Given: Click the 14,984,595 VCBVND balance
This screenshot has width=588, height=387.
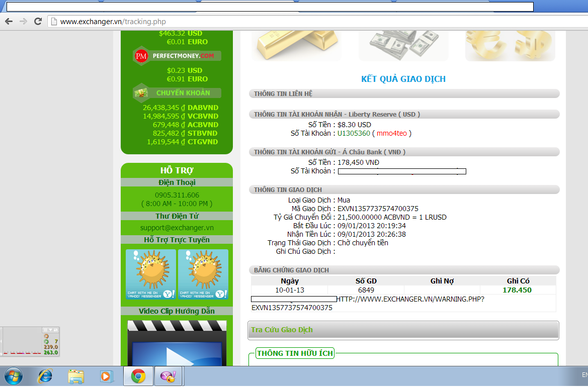Looking at the screenshot, I should tap(181, 116).
